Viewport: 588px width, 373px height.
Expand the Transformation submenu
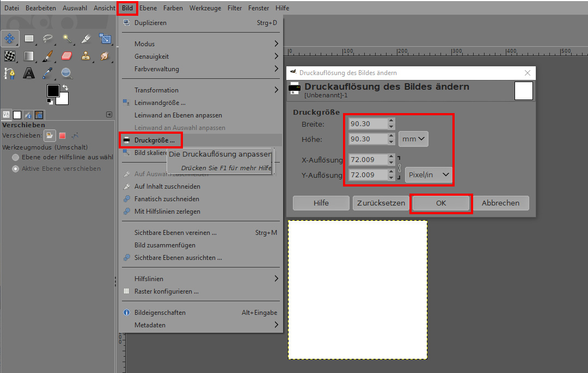click(201, 90)
